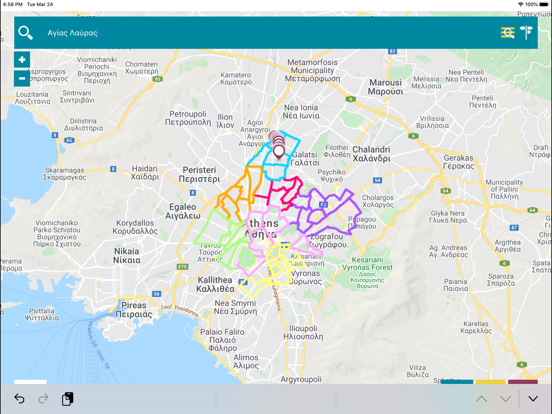The width and height of the screenshot is (552, 414).
Task: Click the Galatsi Γαλάτσι map label
Action: [x=305, y=158]
